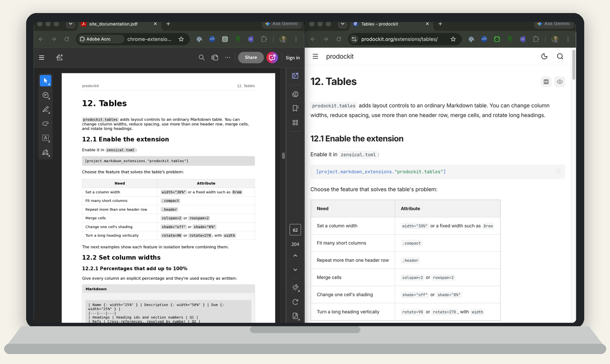Click the prodockit page scrollbar thumb
Screen dimensions: 610x364
573,64
